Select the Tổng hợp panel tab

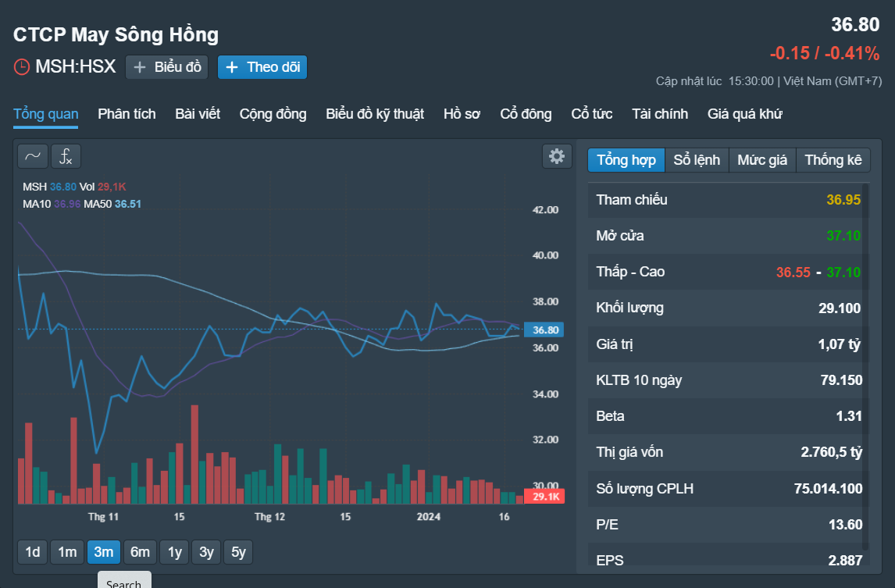(626, 160)
